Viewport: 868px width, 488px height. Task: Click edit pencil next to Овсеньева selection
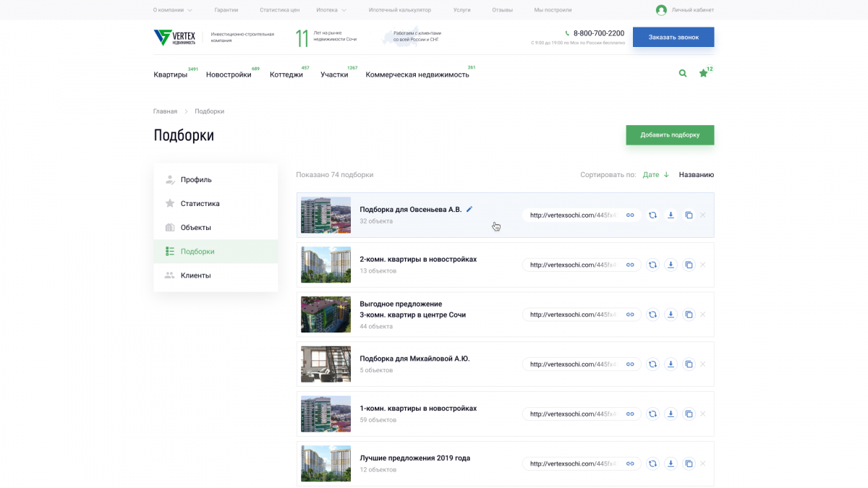(469, 209)
